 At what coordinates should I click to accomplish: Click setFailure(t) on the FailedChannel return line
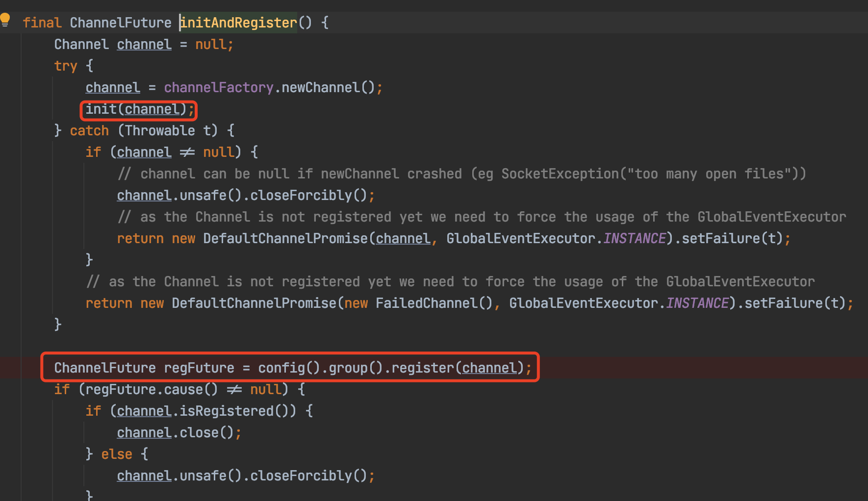pyautogui.click(x=795, y=303)
